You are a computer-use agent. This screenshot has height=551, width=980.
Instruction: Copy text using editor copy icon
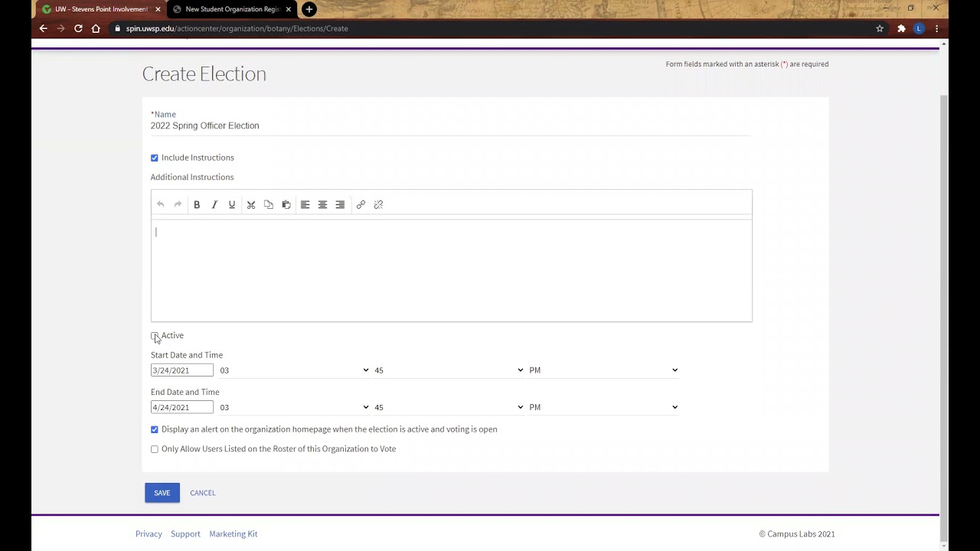coord(268,204)
